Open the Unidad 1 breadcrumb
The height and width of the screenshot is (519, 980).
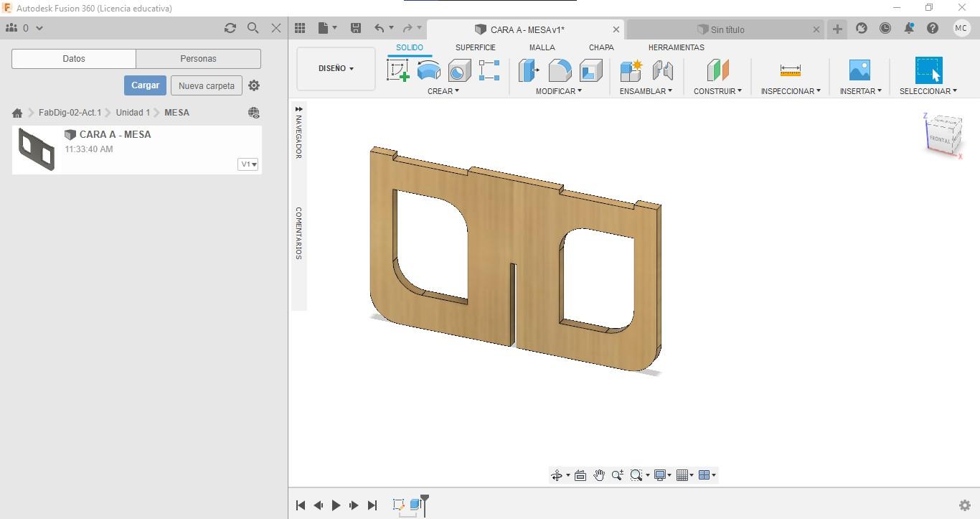[x=133, y=113]
